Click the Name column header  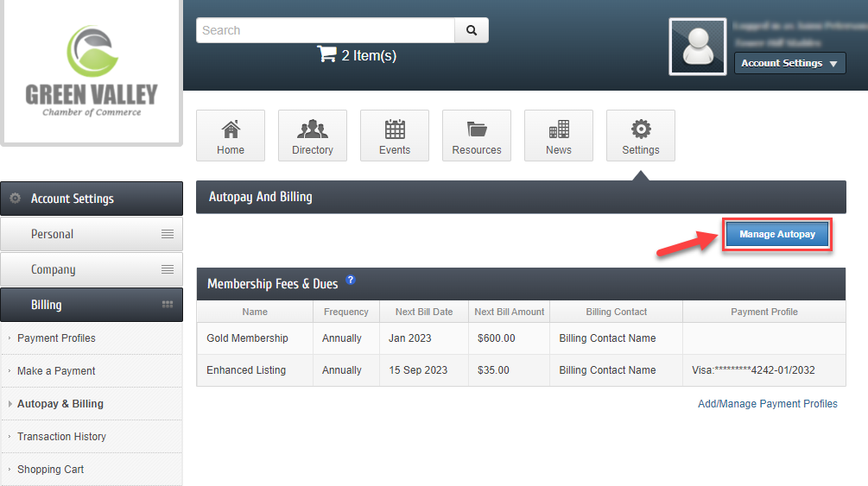[x=255, y=312]
